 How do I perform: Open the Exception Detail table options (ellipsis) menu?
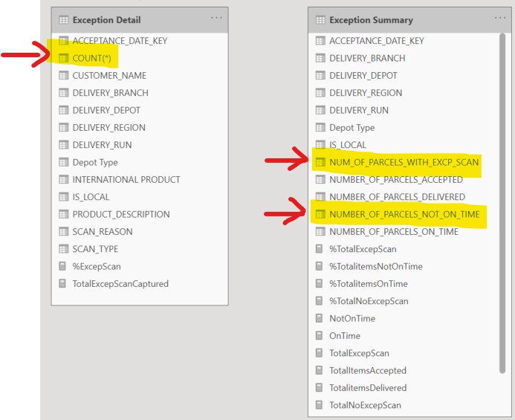coord(216,18)
